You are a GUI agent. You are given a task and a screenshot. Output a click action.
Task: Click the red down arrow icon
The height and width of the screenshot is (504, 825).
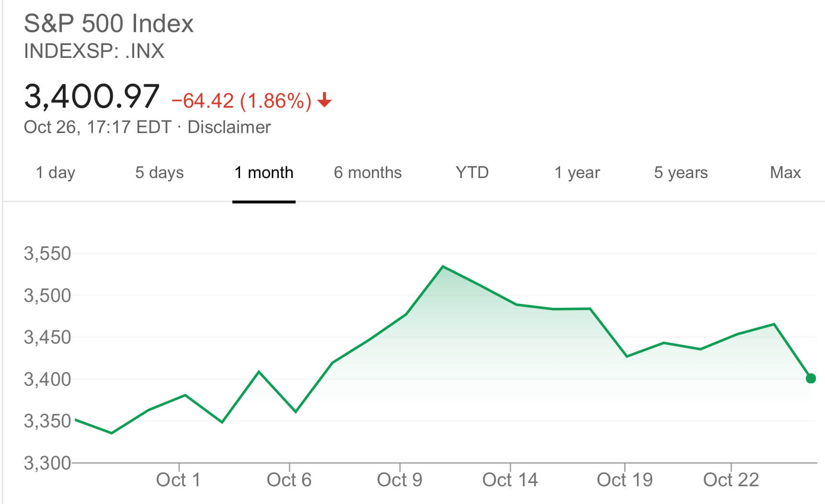point(324,100)
